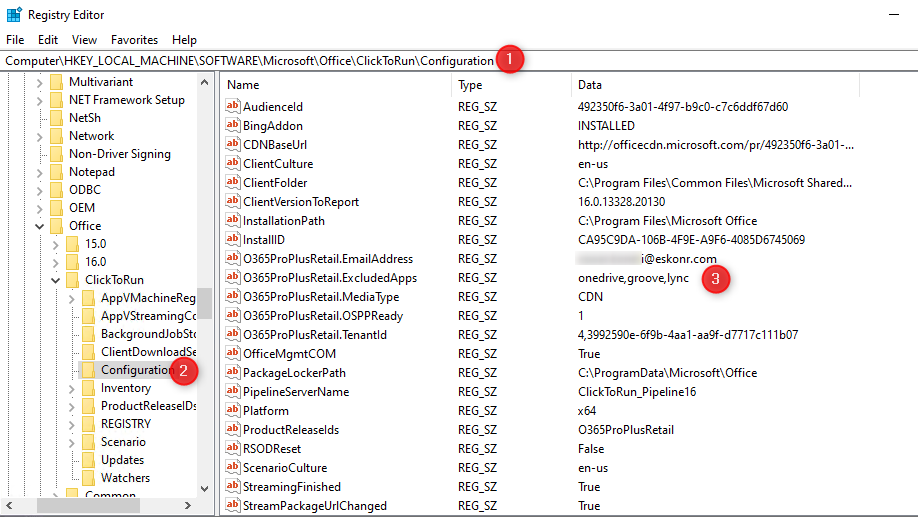Select the ScenarioCulture value name
This screenshot has width=918, height=517.
(x=285, y=468)
